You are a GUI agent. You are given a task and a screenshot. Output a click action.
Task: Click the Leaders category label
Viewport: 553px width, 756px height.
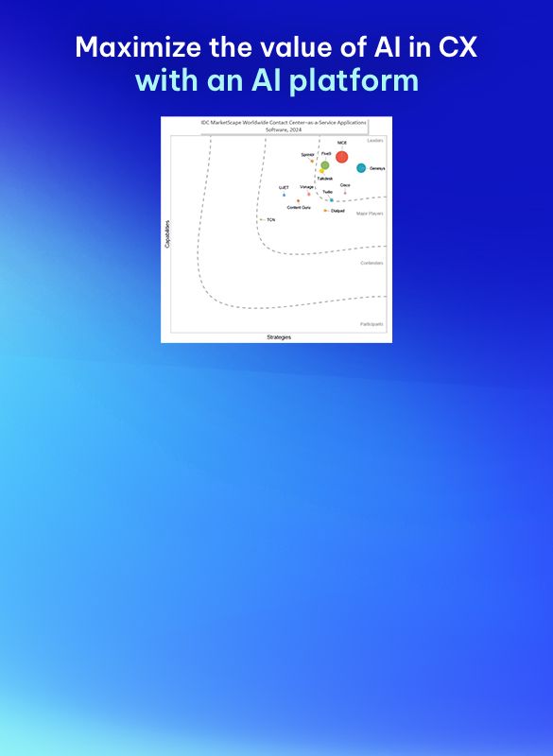pos(375,140)
